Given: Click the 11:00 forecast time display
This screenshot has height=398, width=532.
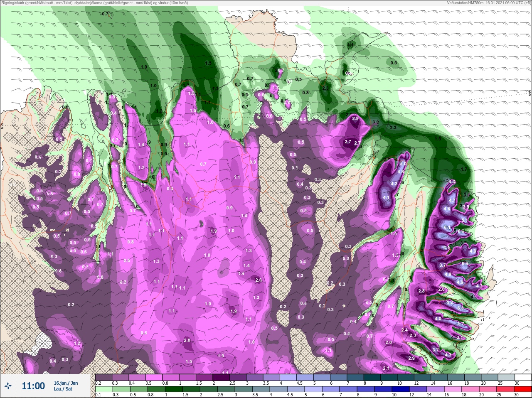Looking at the screenshot, I should 33,386.
